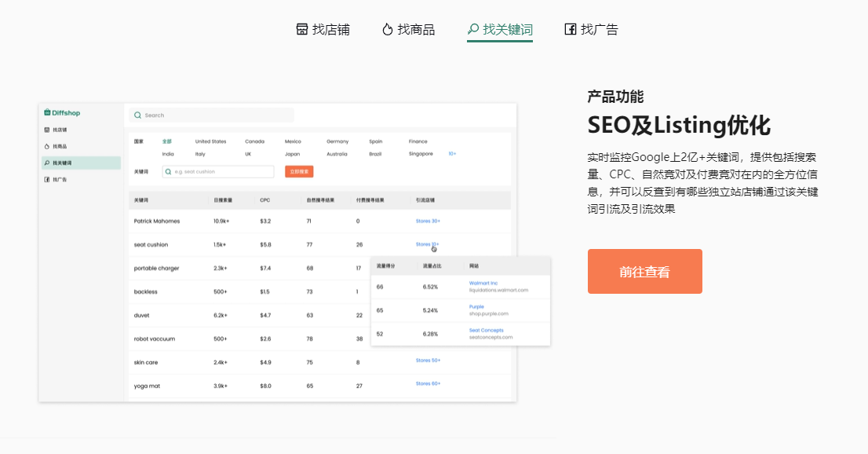Viewport: 868px width, 454px height.
Task: Click the magnifier icon in the Search bar
Action: tap(138, 115)
